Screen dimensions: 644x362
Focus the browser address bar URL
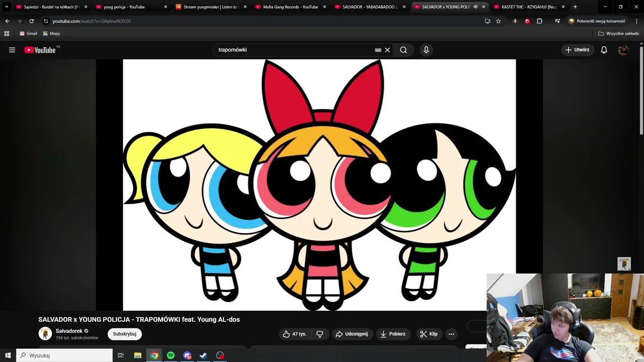point(91,21)
